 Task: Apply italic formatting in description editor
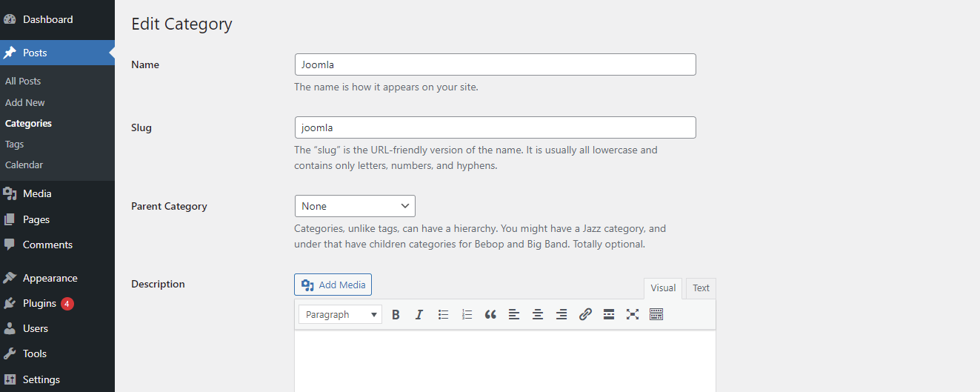pos(419,314)
